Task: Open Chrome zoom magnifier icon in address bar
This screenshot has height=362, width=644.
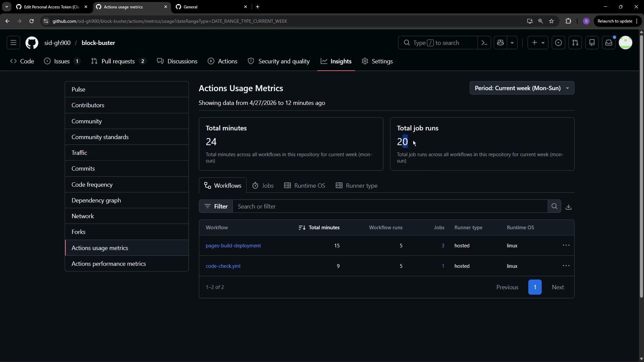Action: coord(540,21)
